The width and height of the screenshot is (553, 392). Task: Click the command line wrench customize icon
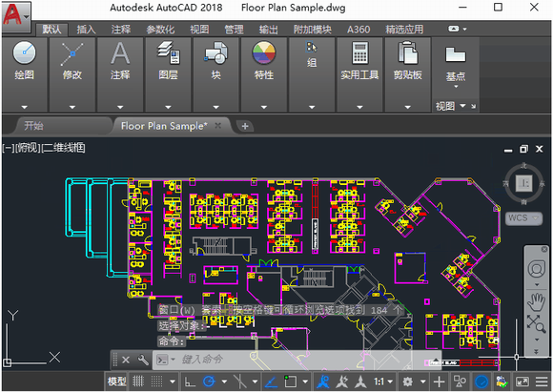tap(142, 360)
